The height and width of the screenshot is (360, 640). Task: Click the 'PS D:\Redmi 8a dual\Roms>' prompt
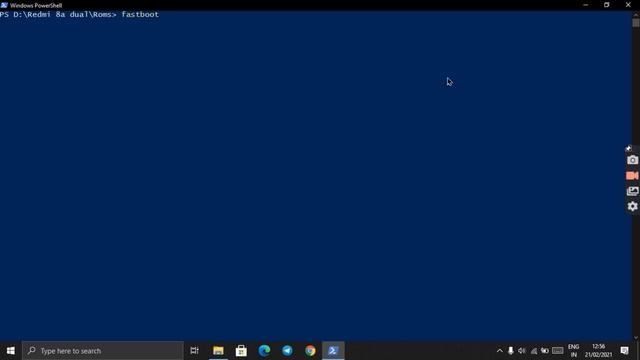click(x=58, y=14)
